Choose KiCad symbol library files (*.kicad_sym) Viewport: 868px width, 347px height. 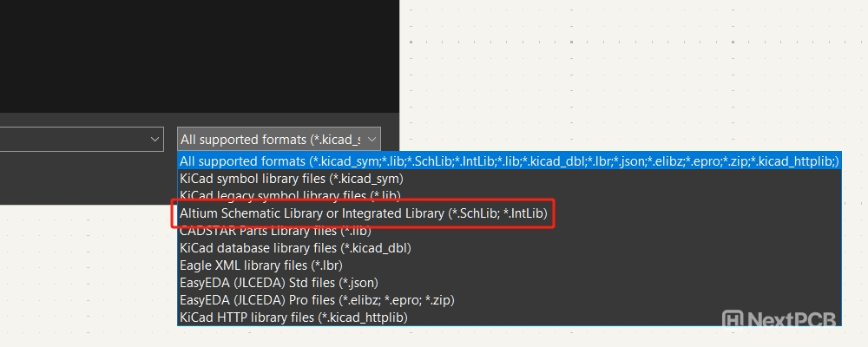coord(291,178)
